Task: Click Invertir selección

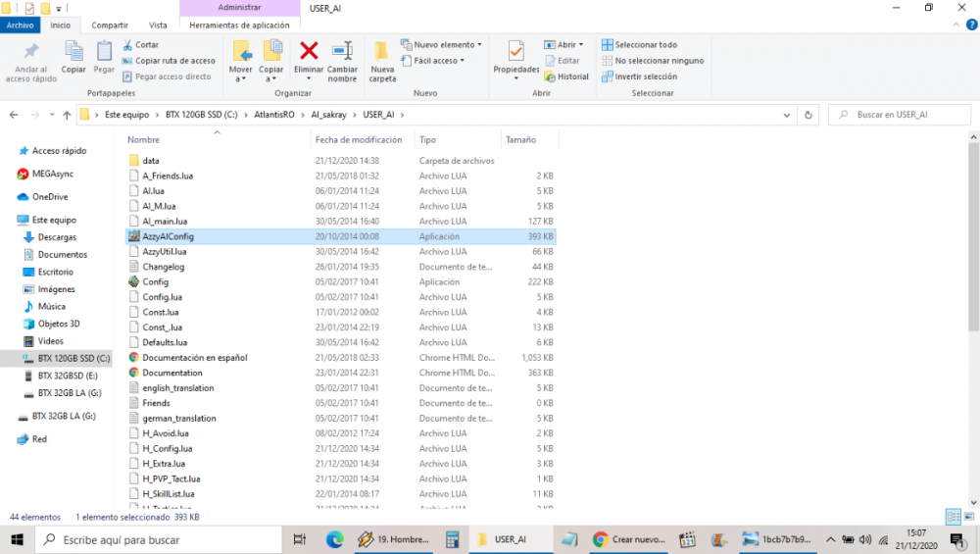Action: pyautogui.click(x=645, y=76)
